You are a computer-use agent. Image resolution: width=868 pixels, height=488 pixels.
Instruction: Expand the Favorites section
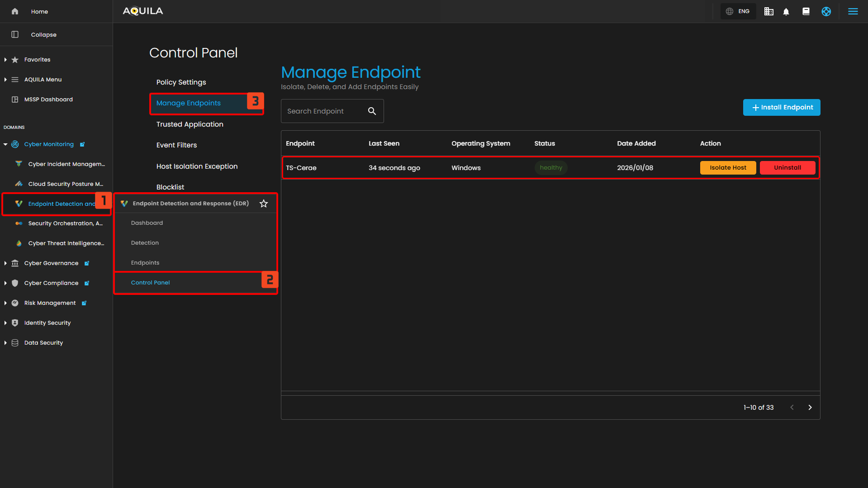(x=5, y=60)
